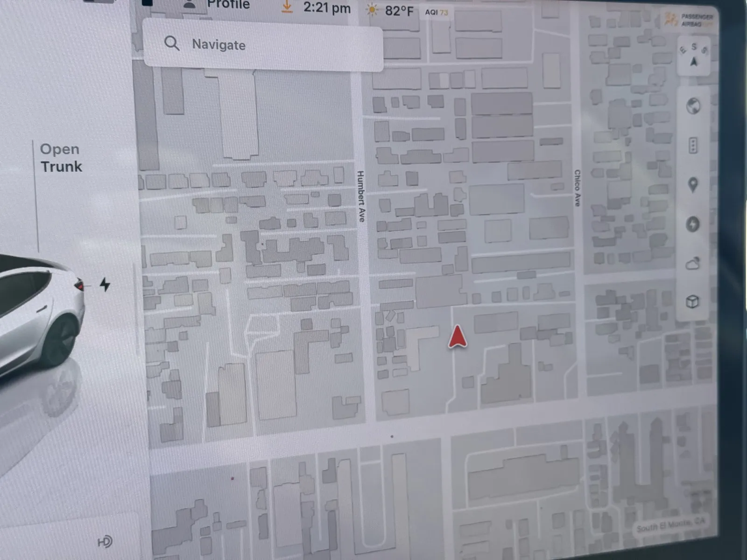Show points of interest pin icon

pyautogui.click(x=693, y=185)
